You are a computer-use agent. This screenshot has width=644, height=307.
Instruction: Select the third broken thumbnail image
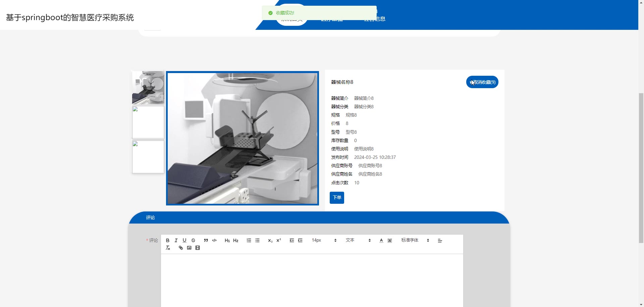coord(148,157)
